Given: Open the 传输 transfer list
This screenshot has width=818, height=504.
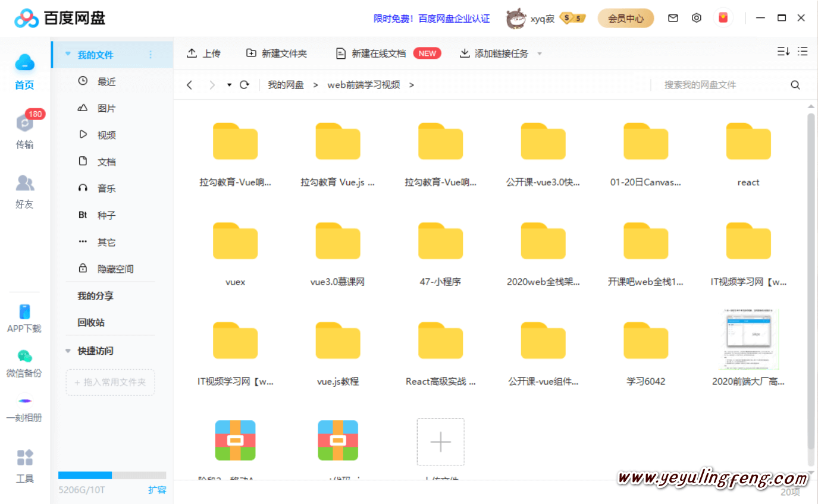Looking at the screenshot, I should pyautogui.click(x=24, y=131).
